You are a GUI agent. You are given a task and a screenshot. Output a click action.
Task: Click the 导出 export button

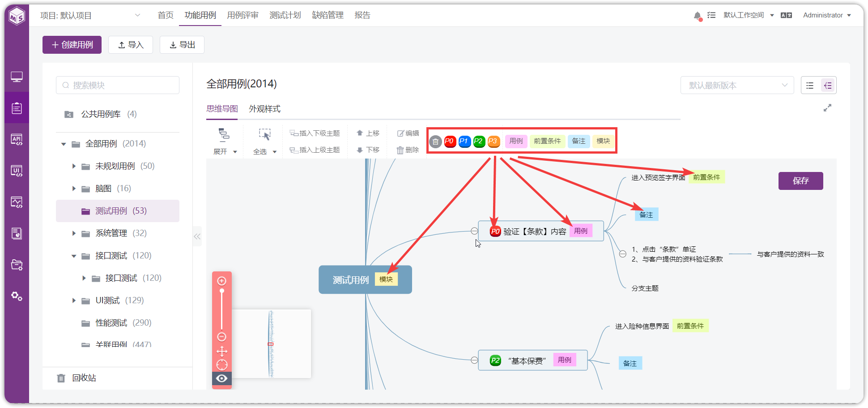coord(182,45)
